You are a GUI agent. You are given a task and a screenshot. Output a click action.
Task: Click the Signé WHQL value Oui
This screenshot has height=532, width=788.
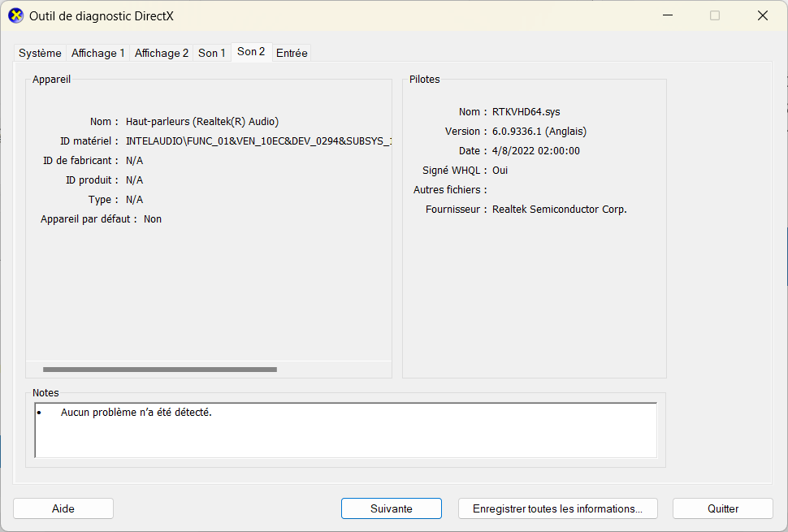click(500, 171)
